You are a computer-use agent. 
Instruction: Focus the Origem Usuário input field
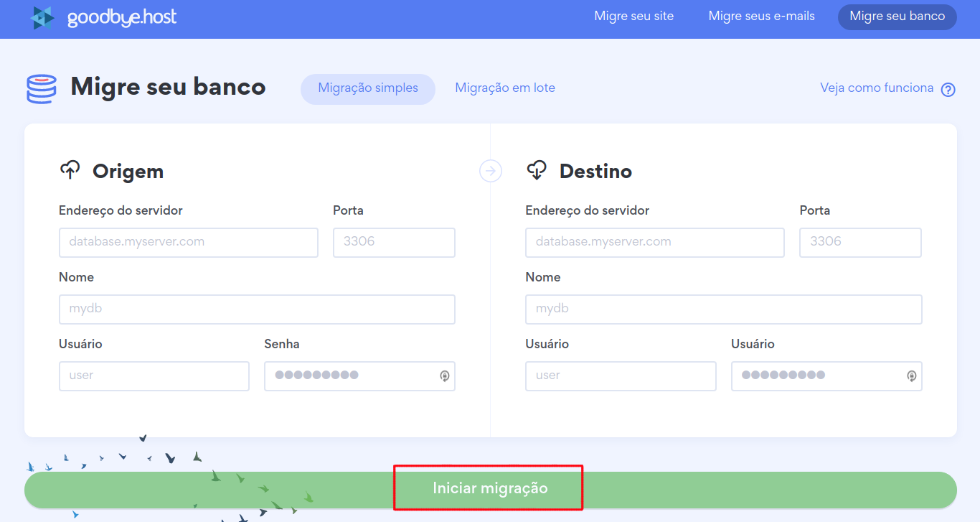pyautogui.click(x=154, y=376)
